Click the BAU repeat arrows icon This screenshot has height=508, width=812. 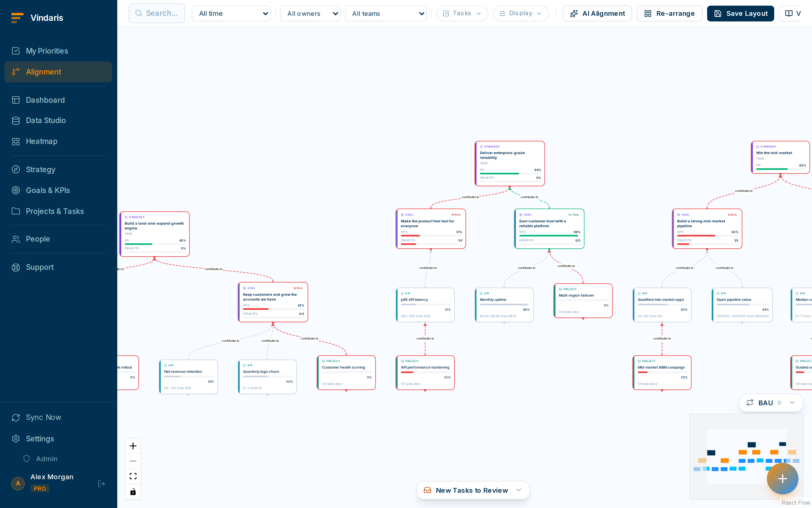750,402
